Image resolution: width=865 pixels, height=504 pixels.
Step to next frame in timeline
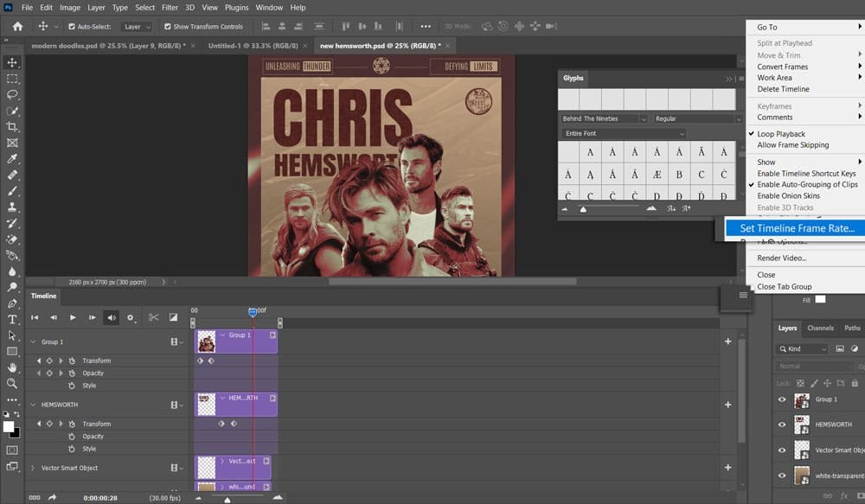pos(93,317)
